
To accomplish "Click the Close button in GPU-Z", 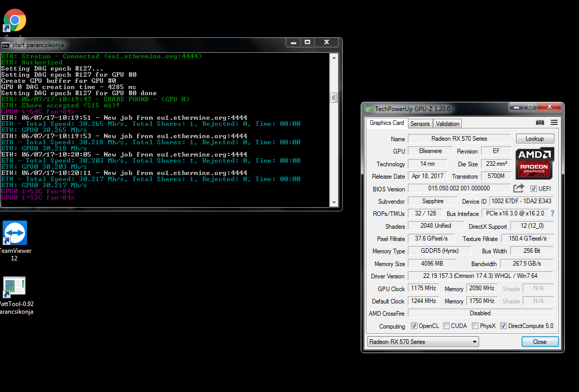I will [x=540, y=342].
